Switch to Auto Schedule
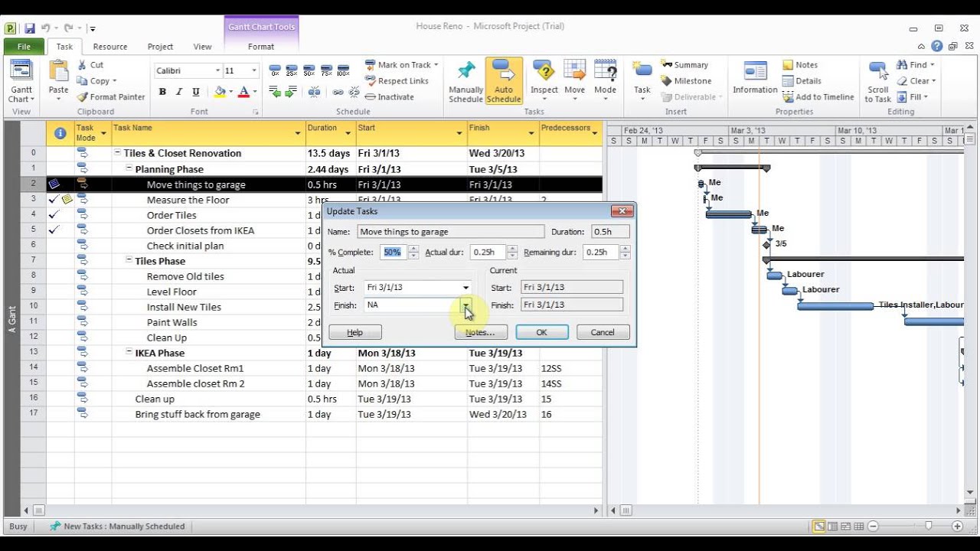Image resolution: width=980 pixels, height=551 pixels. click(504, 82)
